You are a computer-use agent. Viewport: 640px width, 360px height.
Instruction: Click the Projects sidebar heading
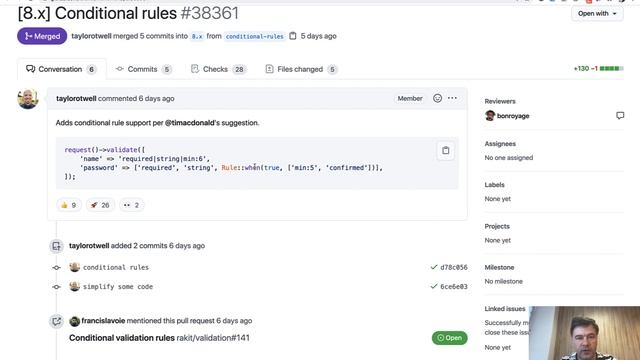point(497,226)
